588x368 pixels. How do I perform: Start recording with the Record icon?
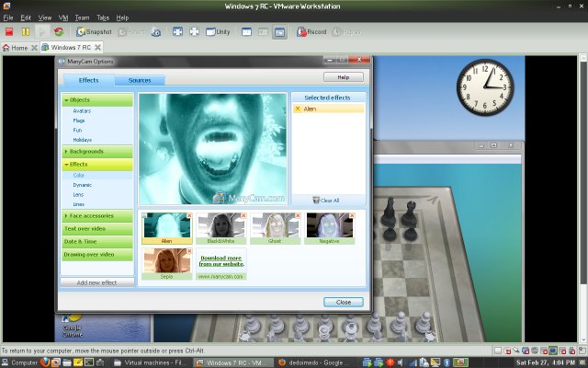(311, 31)
